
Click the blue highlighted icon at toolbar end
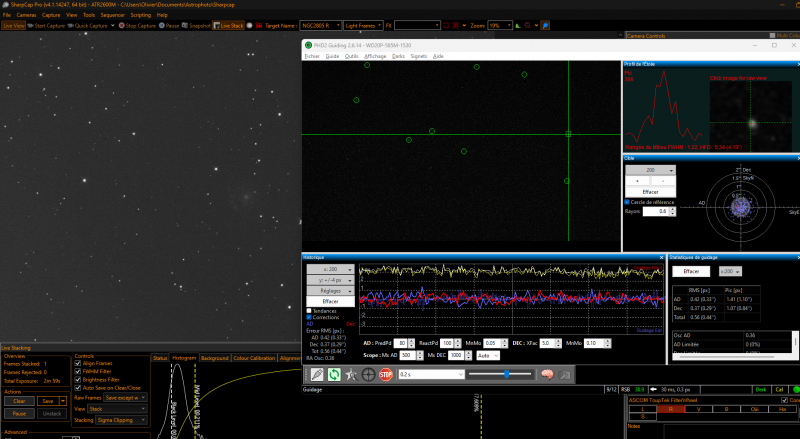click(545, 26)
